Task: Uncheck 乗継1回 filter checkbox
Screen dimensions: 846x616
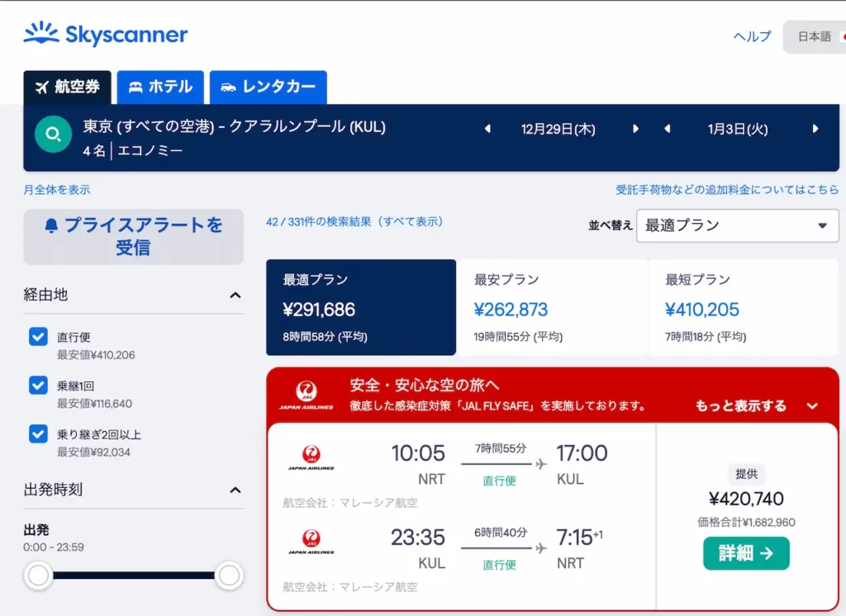Action: (38, 386)
